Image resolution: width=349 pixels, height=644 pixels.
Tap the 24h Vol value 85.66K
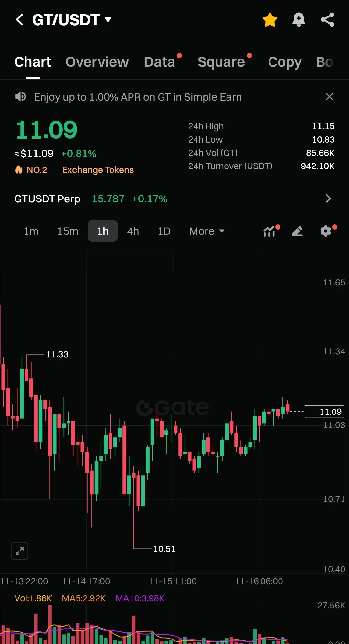[x=320, y=153]
